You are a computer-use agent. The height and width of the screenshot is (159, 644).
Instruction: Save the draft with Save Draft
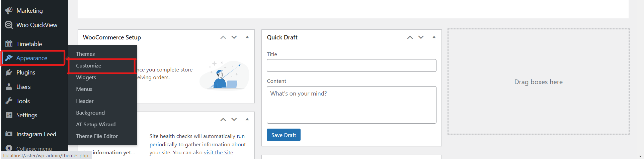click(x=284, y=135)
